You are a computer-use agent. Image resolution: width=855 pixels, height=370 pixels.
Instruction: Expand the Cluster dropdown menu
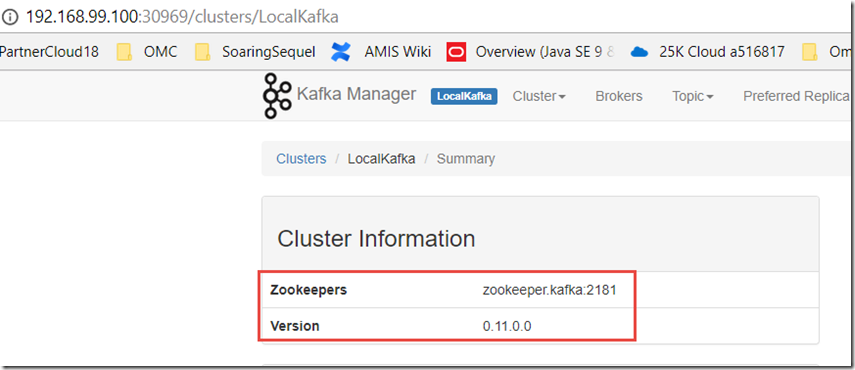(x=539, y=96)
